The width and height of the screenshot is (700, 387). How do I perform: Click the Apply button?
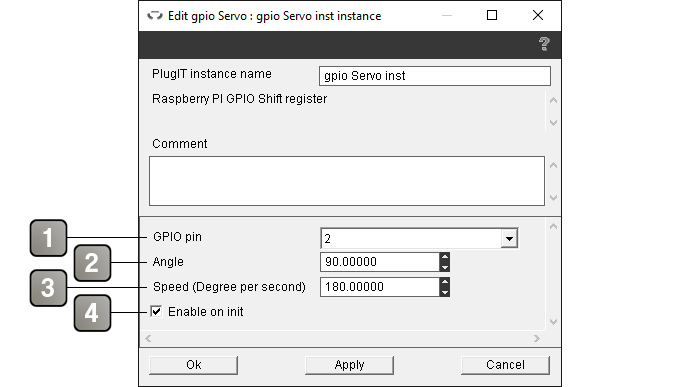pos(349,365)
